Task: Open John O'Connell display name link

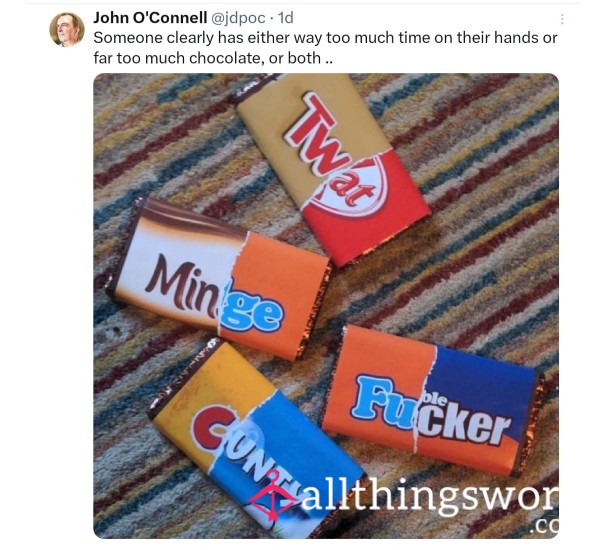Action: 150,18
